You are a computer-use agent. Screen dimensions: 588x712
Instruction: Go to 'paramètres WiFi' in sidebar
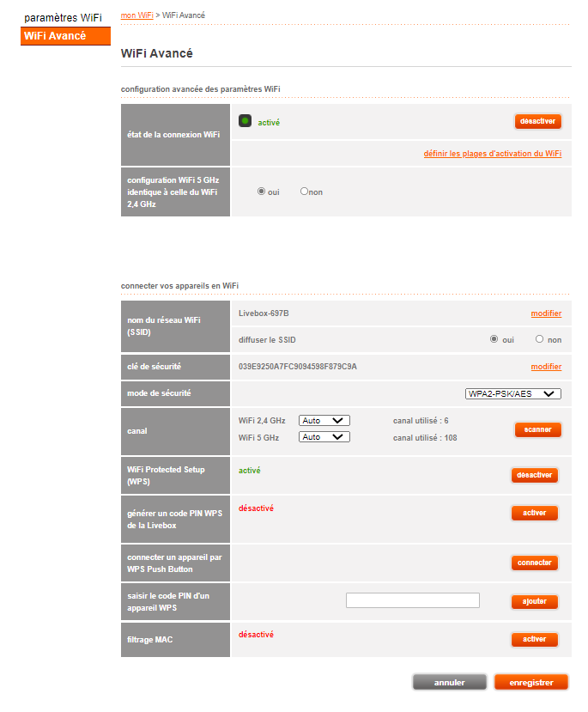point(63,18)
